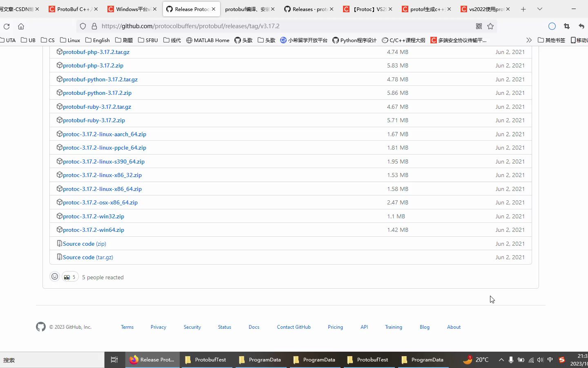This screenshot has width=588, height=368.
Task: Show more bookmarks via double chevron
Action: pos(529,40)
